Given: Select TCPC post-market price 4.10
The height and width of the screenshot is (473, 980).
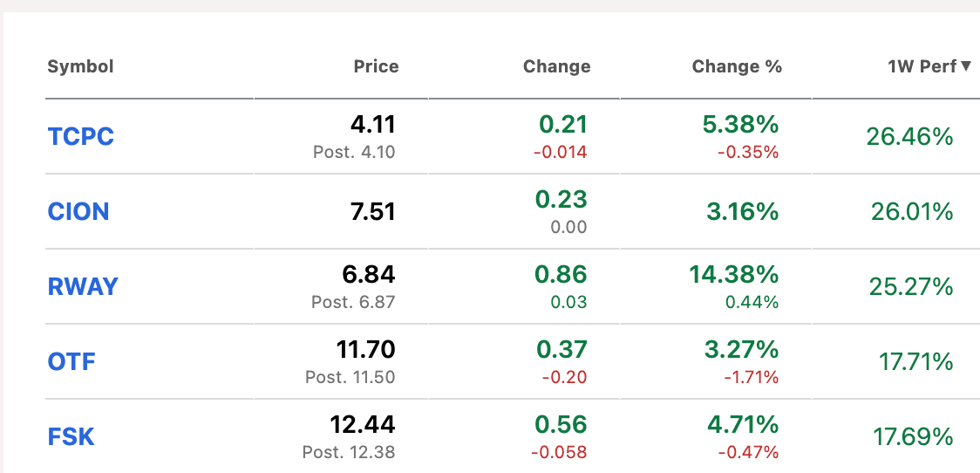Looking at the screenshot, I should [354, 152].
